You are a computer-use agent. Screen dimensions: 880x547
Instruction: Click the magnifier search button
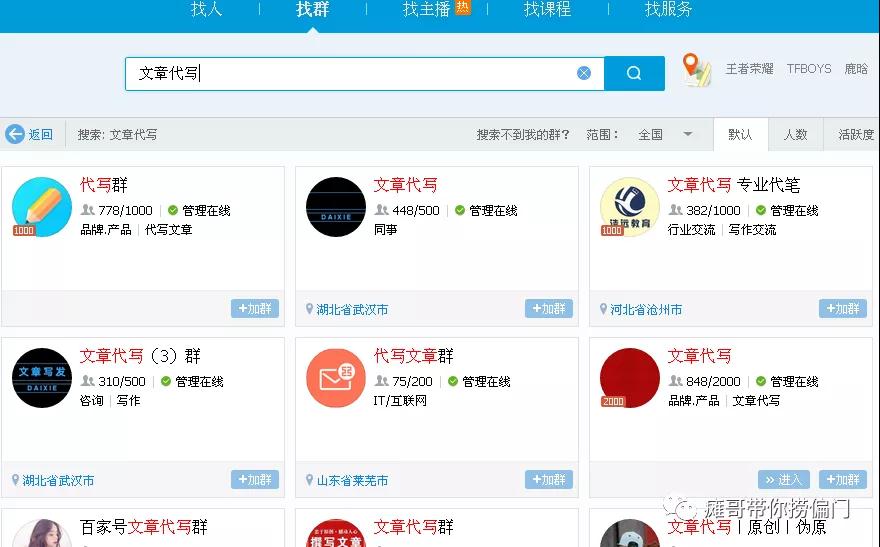point(634,73)
